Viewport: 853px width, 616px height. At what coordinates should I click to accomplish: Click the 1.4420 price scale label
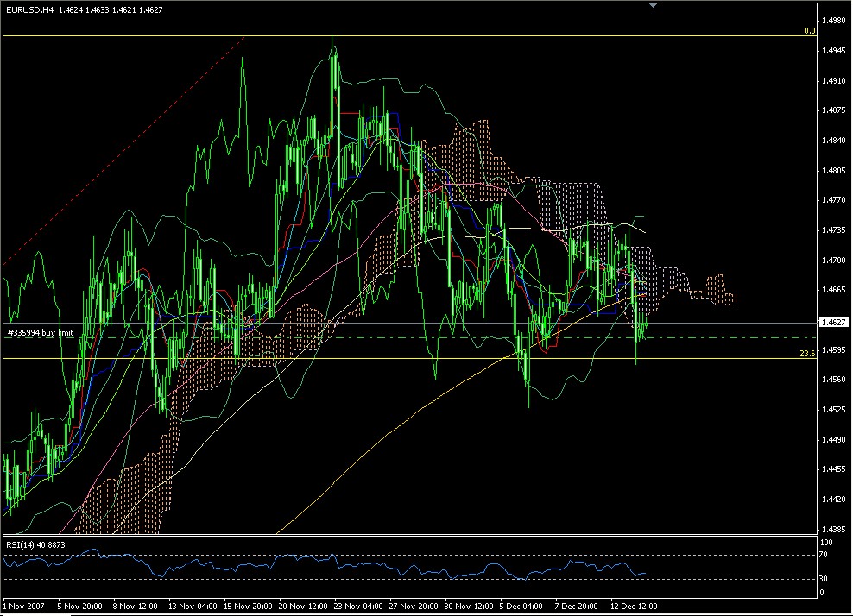click(833, 500)
